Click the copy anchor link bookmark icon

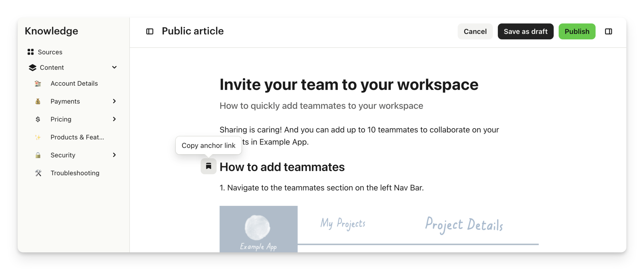point(208,166)
